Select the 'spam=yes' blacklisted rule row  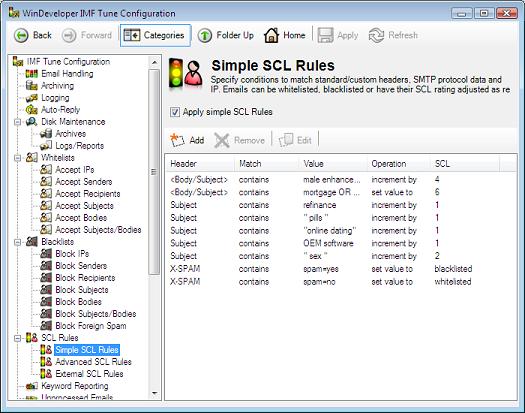click(x=340, y=269)
